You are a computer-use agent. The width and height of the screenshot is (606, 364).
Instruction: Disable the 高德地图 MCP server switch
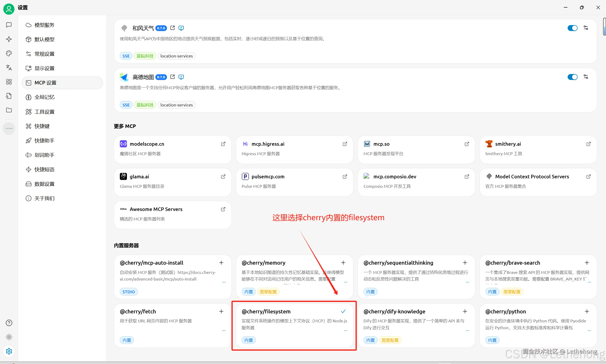572,77
